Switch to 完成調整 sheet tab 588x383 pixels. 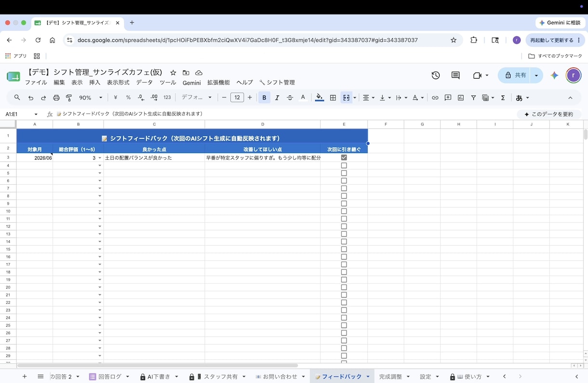[x=390, y=377]
